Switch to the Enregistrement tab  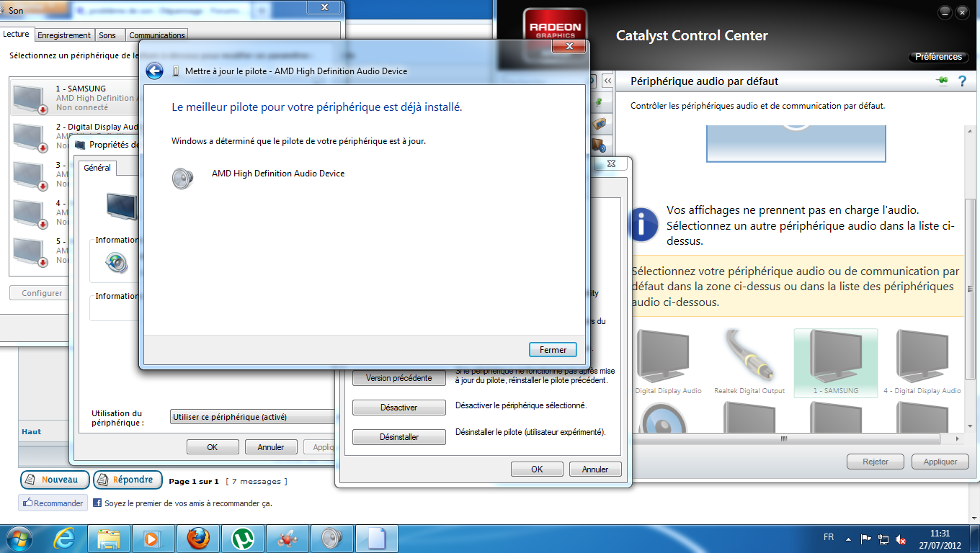[x=64, y=35]
